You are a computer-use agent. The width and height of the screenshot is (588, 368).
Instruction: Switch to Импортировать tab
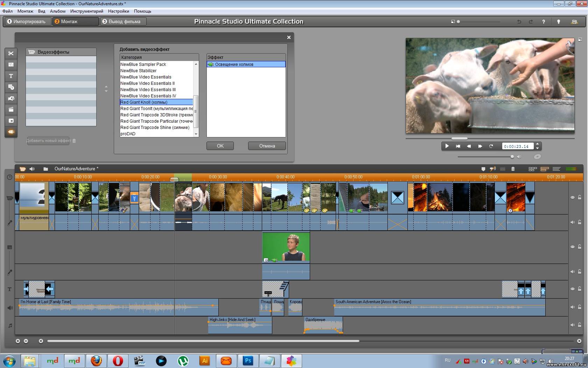(x=28, y=21)
